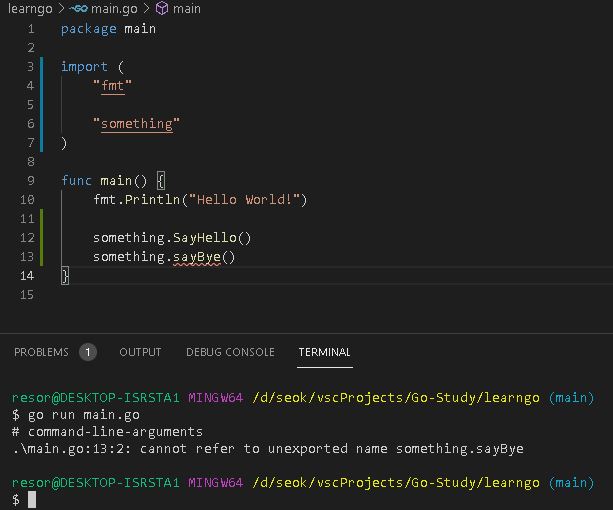Click the main.go breadcrumb item
This screenshot has width=613, height=510.
[114, 9]
